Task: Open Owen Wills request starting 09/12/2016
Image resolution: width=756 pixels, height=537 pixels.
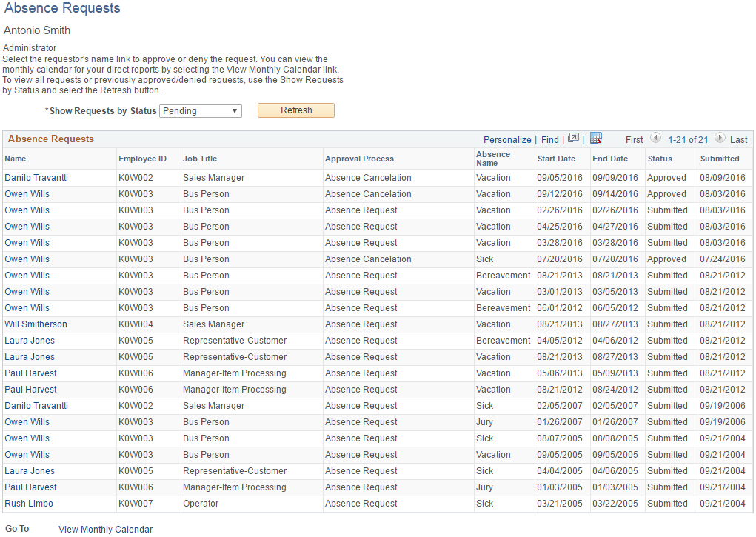Action: click(27, 194)
